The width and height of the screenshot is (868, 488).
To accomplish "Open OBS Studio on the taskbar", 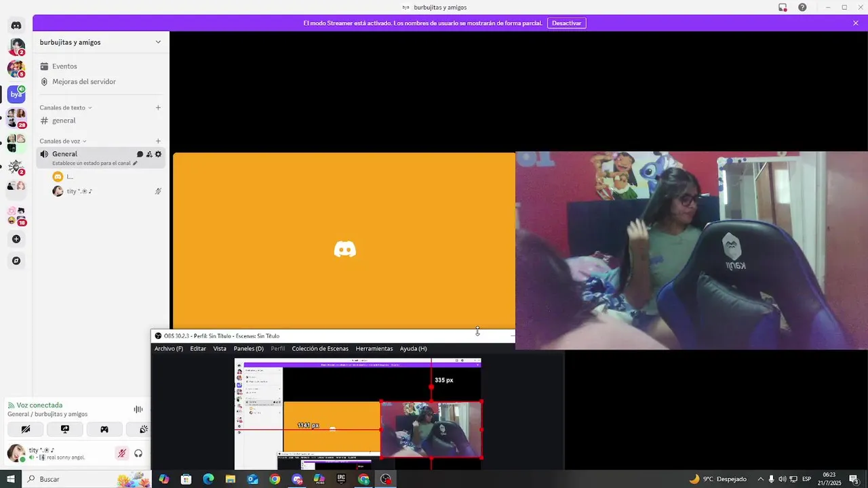I will tap(386, 479).
